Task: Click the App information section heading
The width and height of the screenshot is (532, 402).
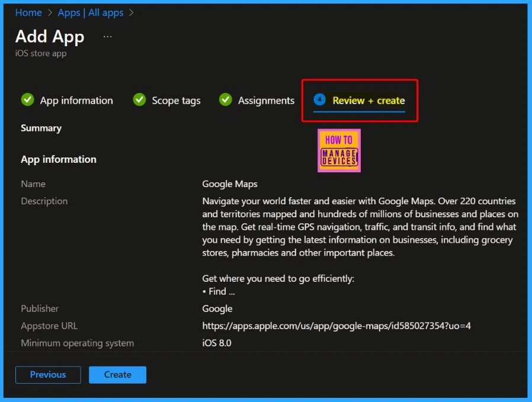Action: 59,159
